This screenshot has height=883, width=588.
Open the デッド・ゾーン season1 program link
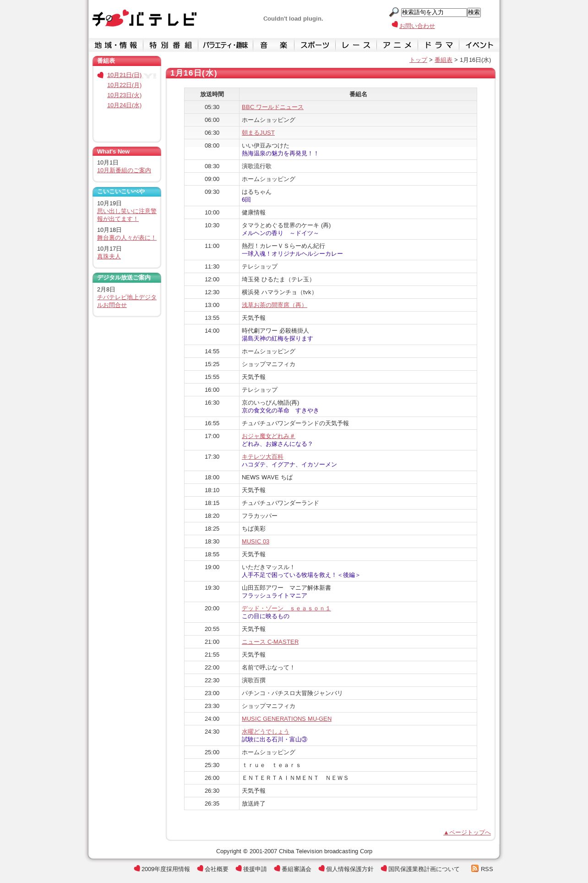(286, 609)
